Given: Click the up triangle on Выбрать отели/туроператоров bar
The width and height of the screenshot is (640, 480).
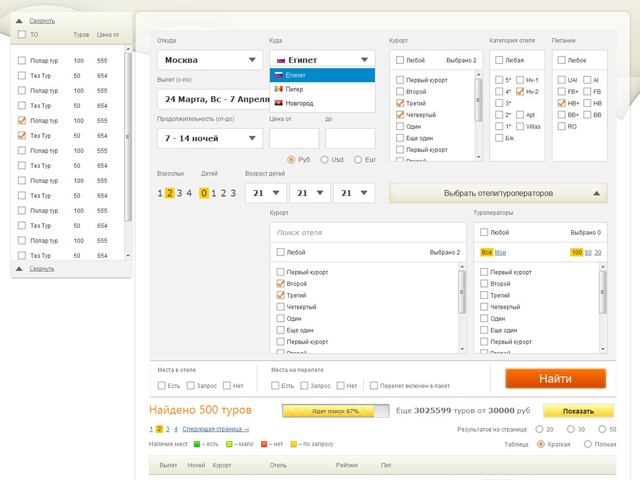Looking at the screenshot, I should pos(597,193).
